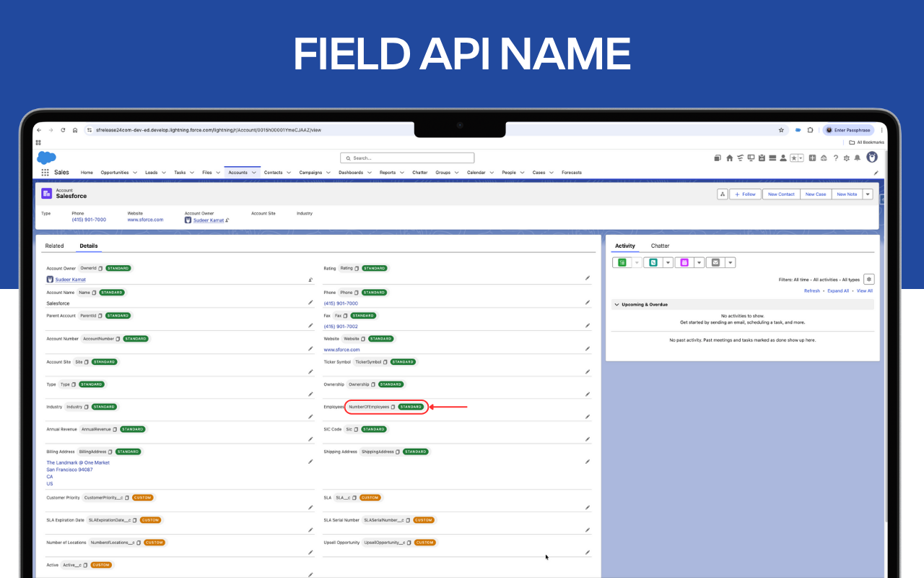Collapse the Upcoming & Overdue section
The width and height of the screenshot is (924, 578).
click(x=616, y=305)
